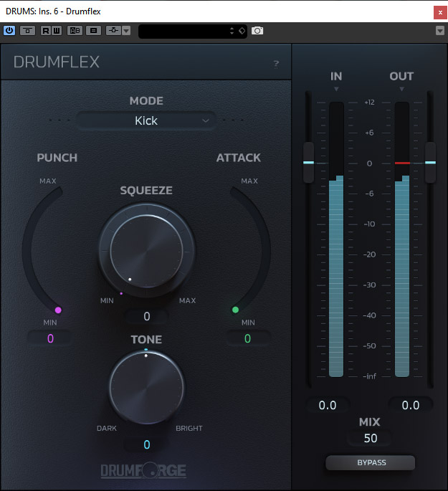Image resolution: width=448 pixels, height=491 pixels.
Task: Click the BRIGHT label by Tone knob
Action: pos(189,428)
